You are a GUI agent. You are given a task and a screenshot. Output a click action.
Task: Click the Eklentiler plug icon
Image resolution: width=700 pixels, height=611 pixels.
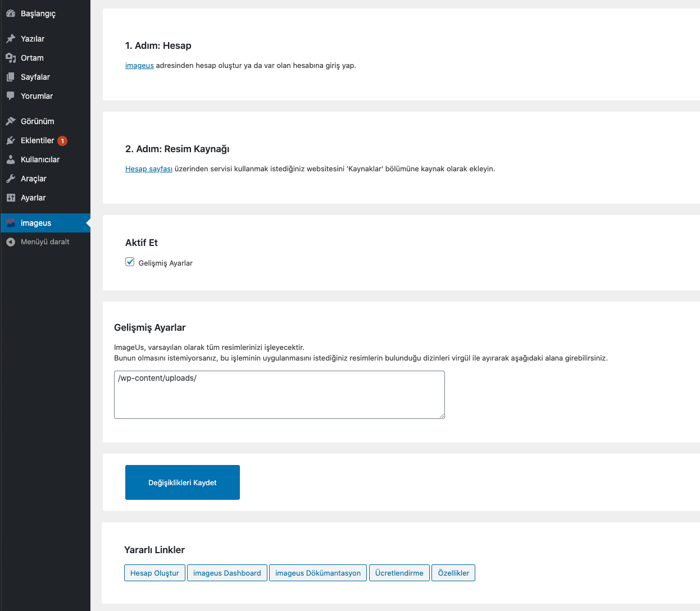tap(11, 140)
